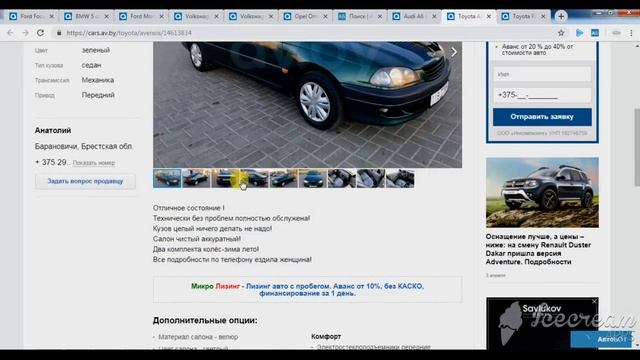Image resolution: width=640 pixels, height=360 pixels.
Task: Open the Chrome three-dot menu
Action: [x=631, y=33]
